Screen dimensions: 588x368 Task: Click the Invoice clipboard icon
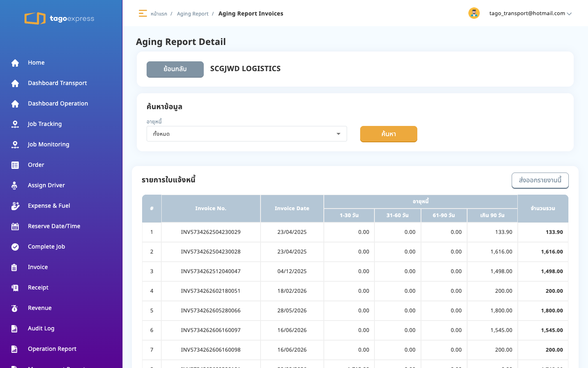[14, 267]
